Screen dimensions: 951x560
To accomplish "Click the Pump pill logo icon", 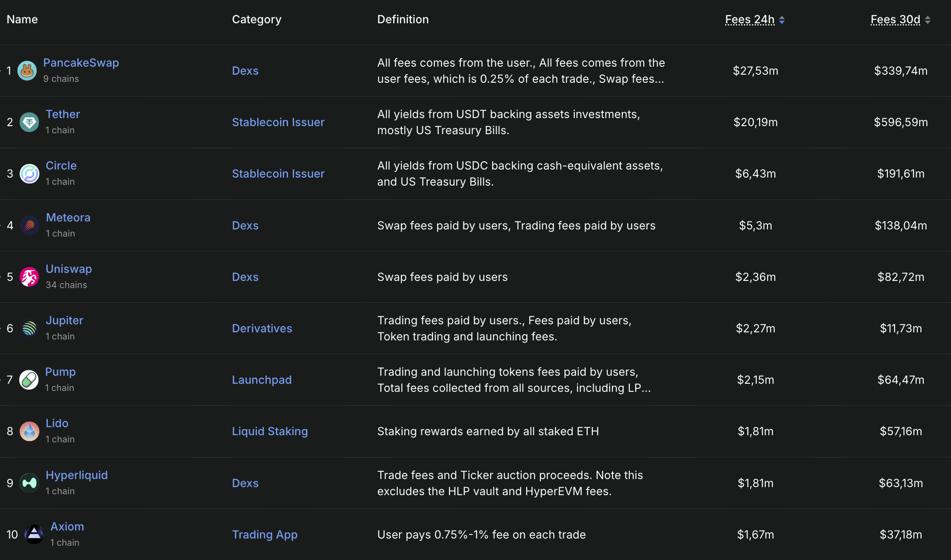I will click(29, 380).
